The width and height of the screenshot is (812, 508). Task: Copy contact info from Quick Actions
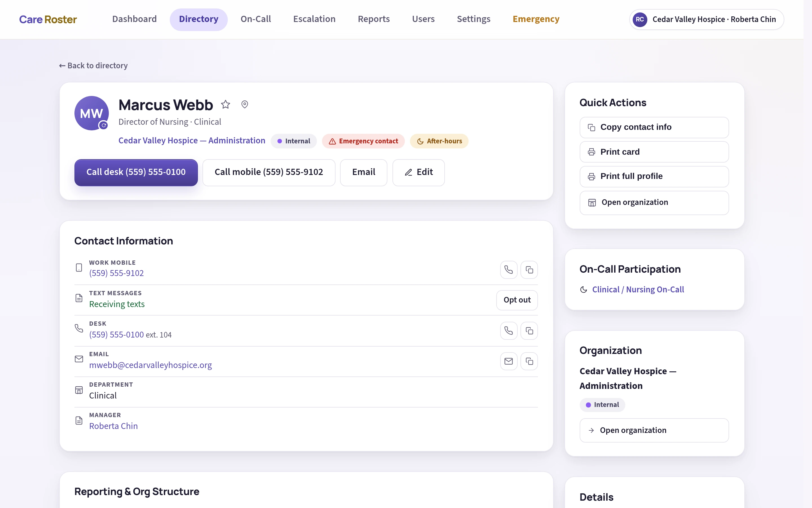(x=654, y=127)
